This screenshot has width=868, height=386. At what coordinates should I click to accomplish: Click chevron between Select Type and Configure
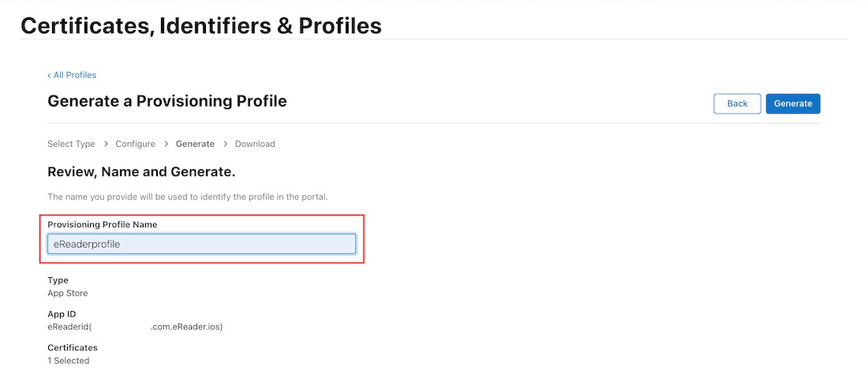[x=106, y=144]
